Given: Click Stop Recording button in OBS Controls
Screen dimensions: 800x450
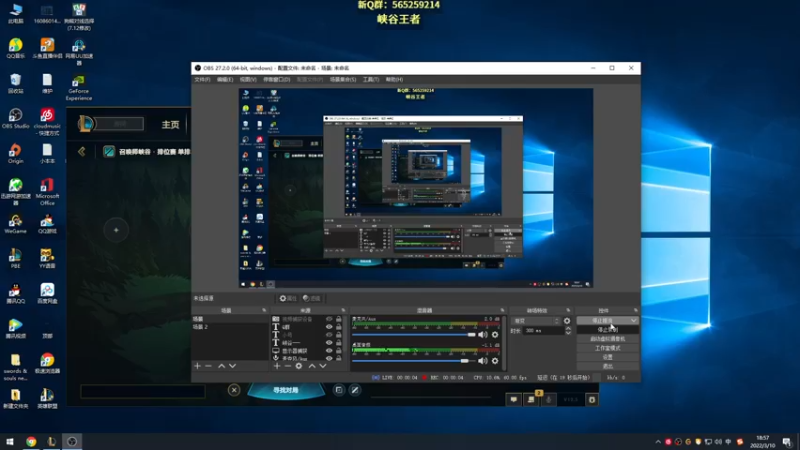Looking at the screenshot, I should 607,330.
